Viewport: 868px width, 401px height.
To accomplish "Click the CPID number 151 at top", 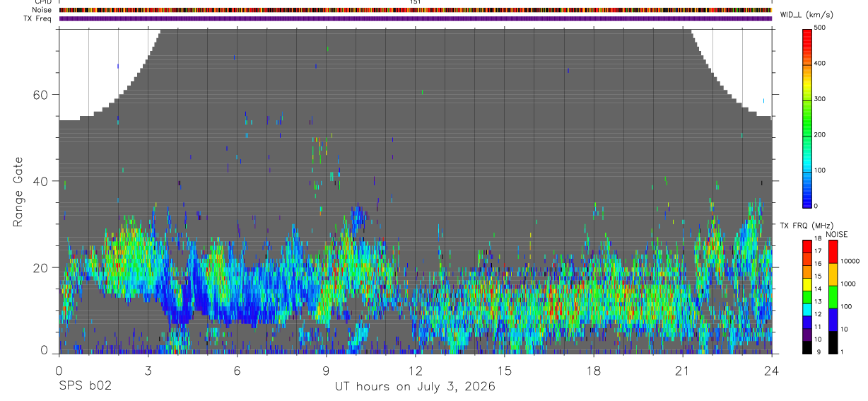I will pos(416,2).
